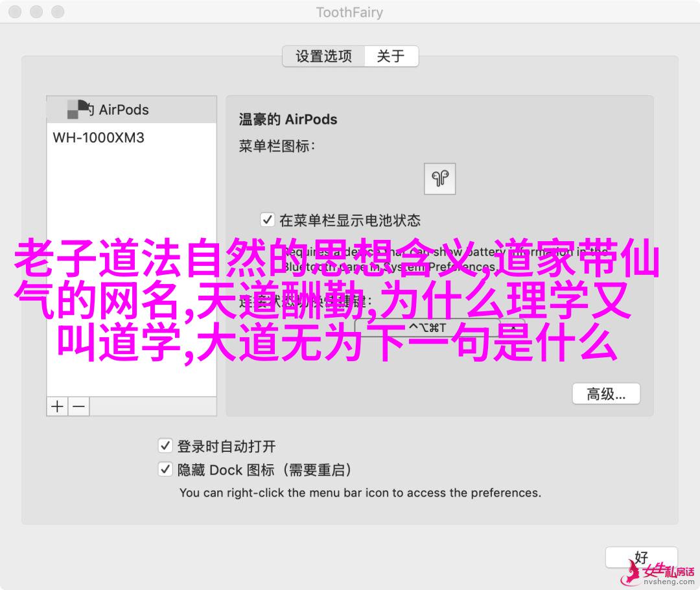Screen dimensions: 700x590
Task: Toggle 隐藏 Dock 图标 checkbox
Action: click(165, 469)
